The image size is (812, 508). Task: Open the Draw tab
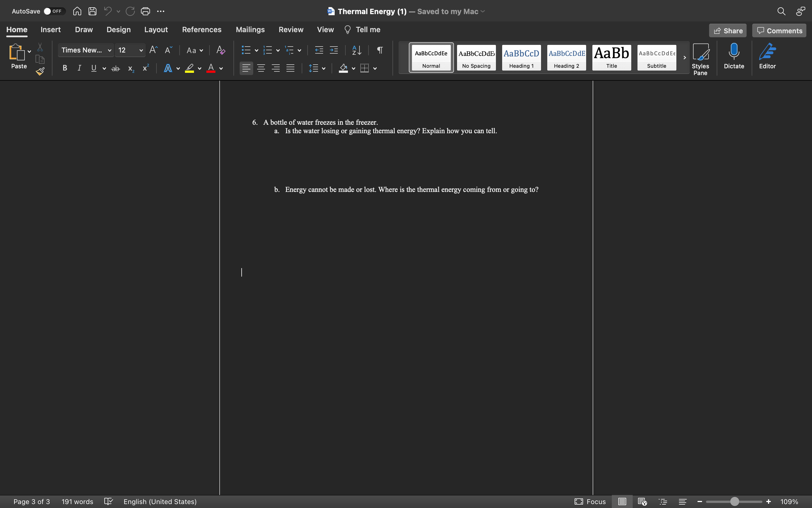[84, 30]
